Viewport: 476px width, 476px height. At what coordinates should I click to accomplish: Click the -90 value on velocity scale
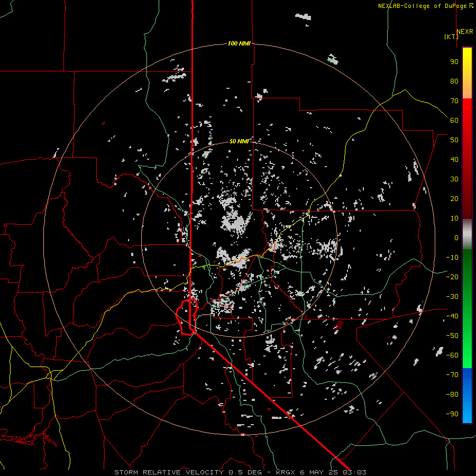tap(452, 414)
